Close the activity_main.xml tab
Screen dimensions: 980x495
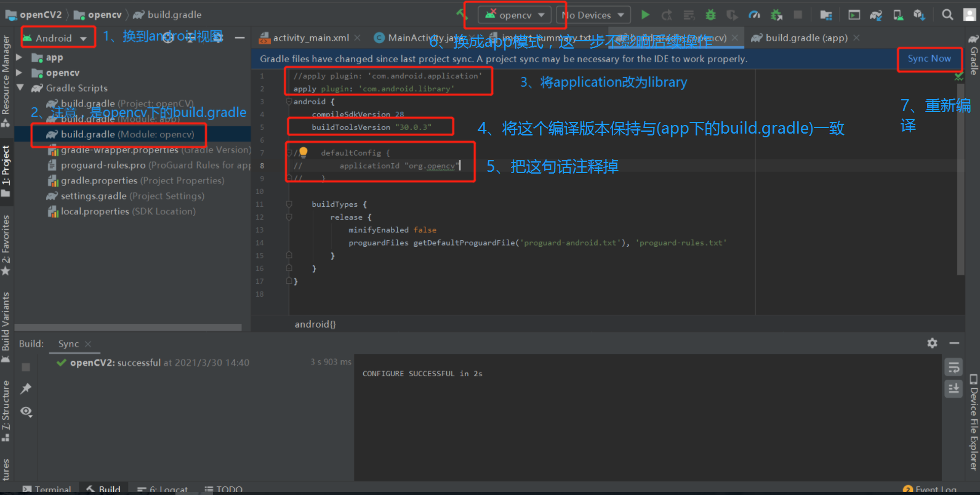pyautogui.click(x=357, y=38)
